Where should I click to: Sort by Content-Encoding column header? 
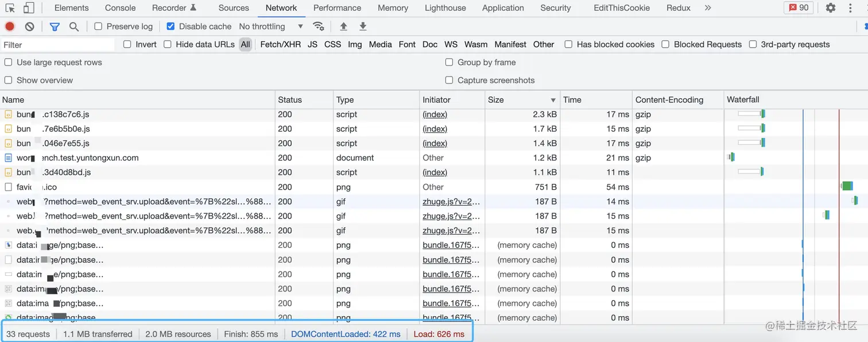pos(678,100)
